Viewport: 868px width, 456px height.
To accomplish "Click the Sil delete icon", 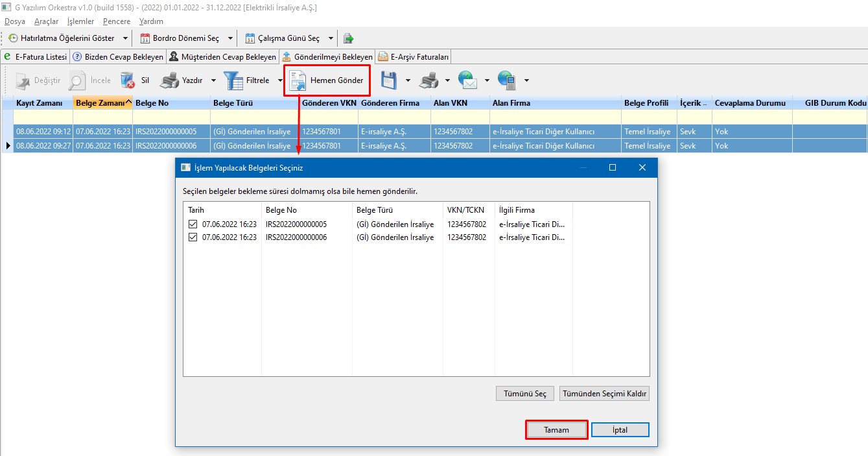I will [x=128, y=80].
